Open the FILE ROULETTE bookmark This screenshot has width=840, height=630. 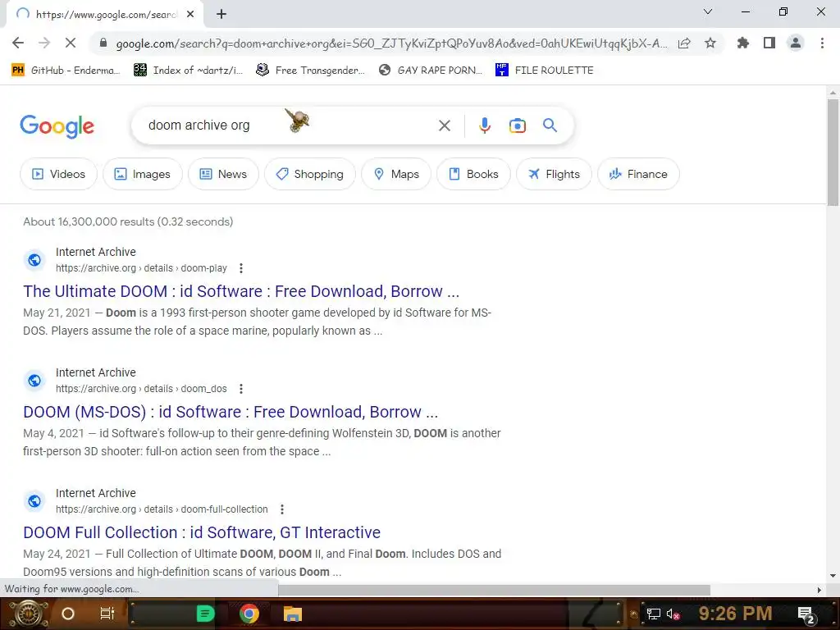pyautogui.click(x=545, y=71)
